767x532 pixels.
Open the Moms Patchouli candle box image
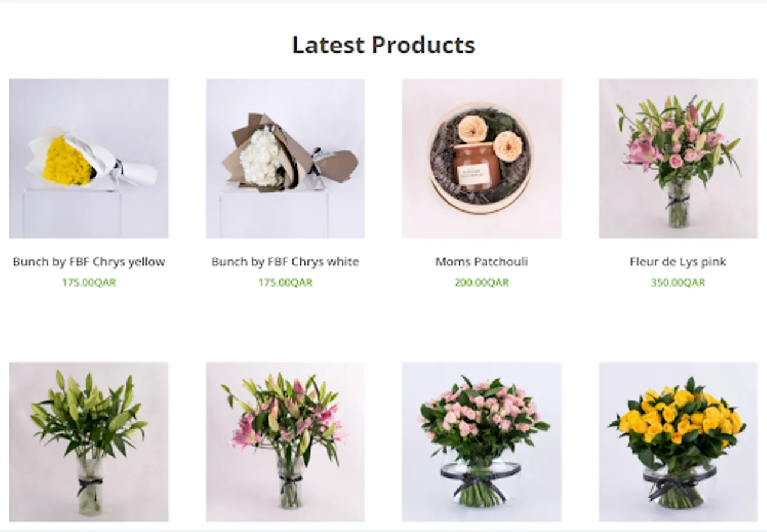click(x=482, y=158)
